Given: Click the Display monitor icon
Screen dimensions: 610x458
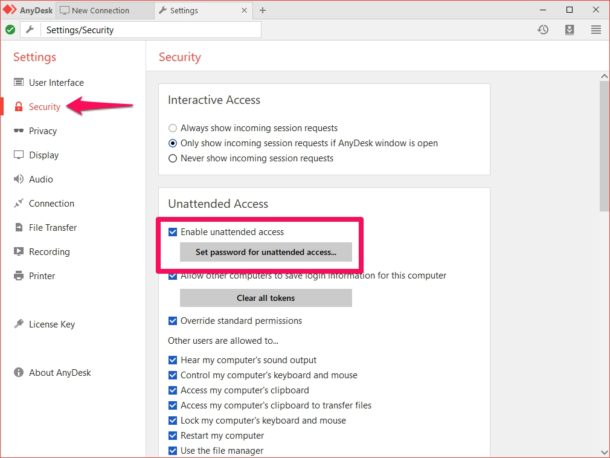Looking at the screenshot, I should [19, 154].
